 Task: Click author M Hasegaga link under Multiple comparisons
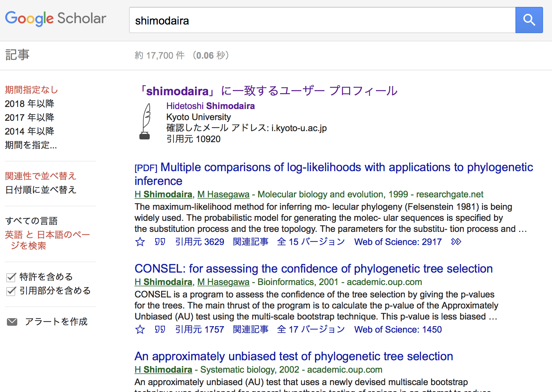pos(223,194)
